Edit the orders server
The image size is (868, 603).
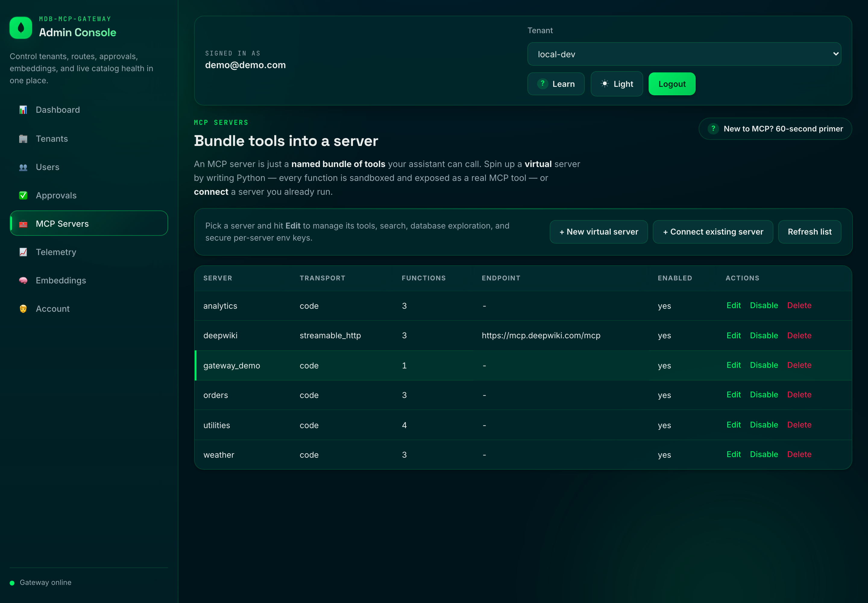(x=734, y=394)
